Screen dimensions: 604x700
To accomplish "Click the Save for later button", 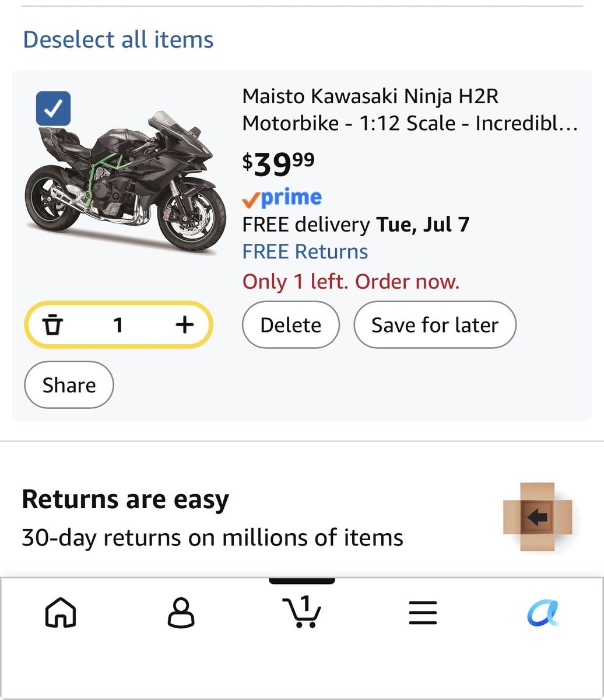I will coord(435,325).
